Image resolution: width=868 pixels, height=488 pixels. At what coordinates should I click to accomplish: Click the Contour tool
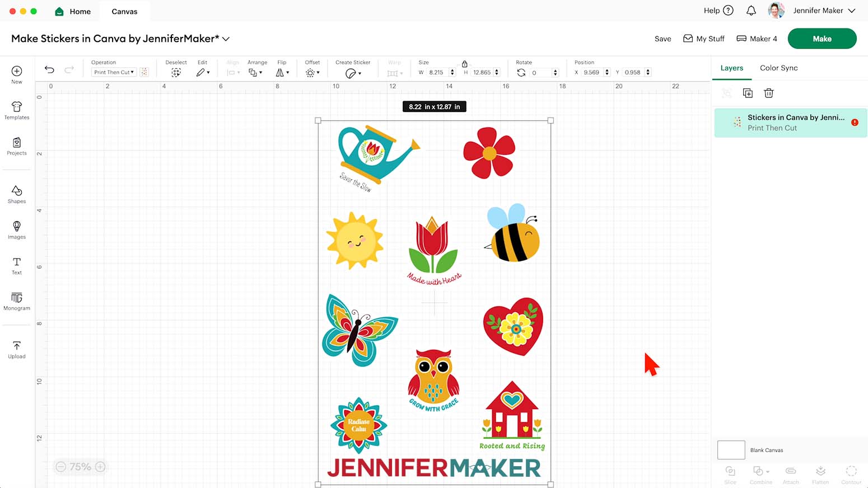pos(851,475)
